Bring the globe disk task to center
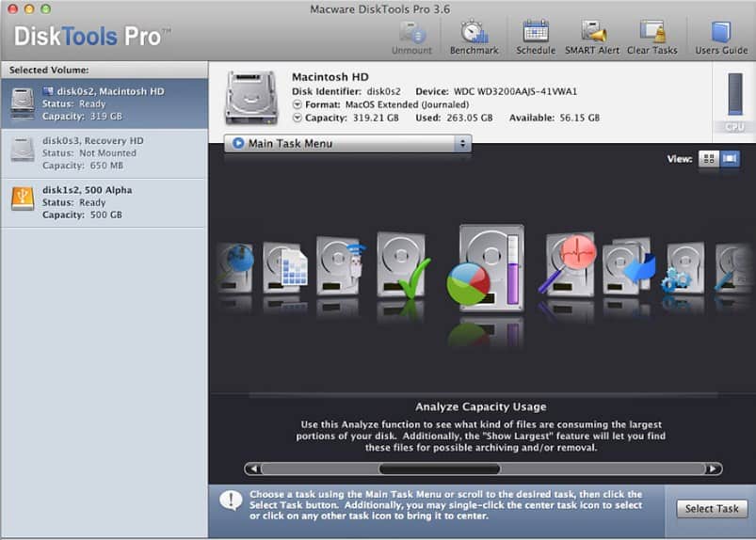Image resolution: width=756 pixels, height=540 pixels. click(235, 267)
